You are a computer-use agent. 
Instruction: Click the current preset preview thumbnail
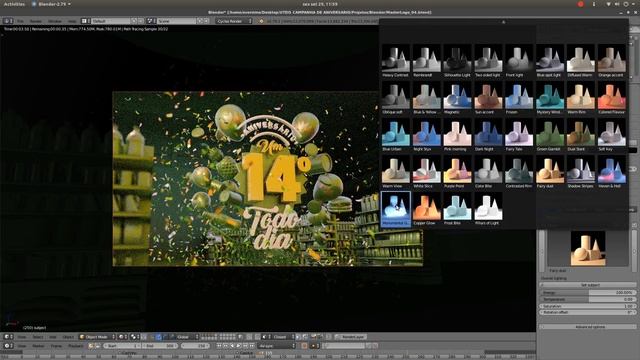(588, 249)
